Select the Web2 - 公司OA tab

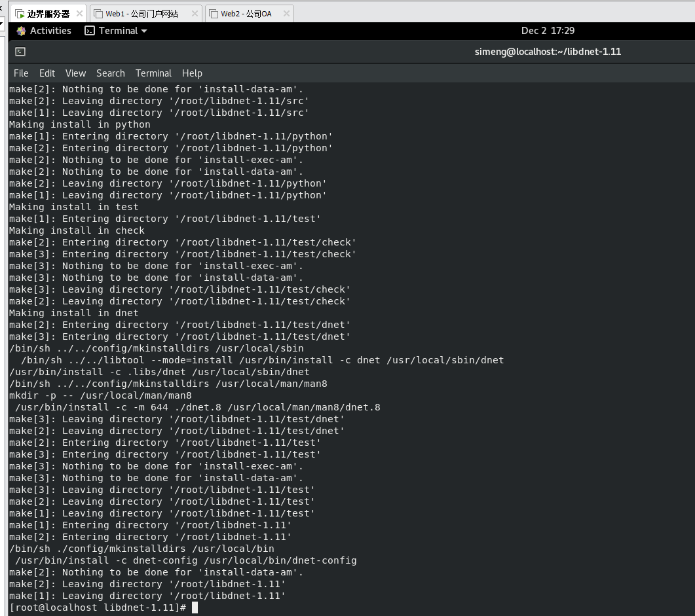click(x=246, y=14)
